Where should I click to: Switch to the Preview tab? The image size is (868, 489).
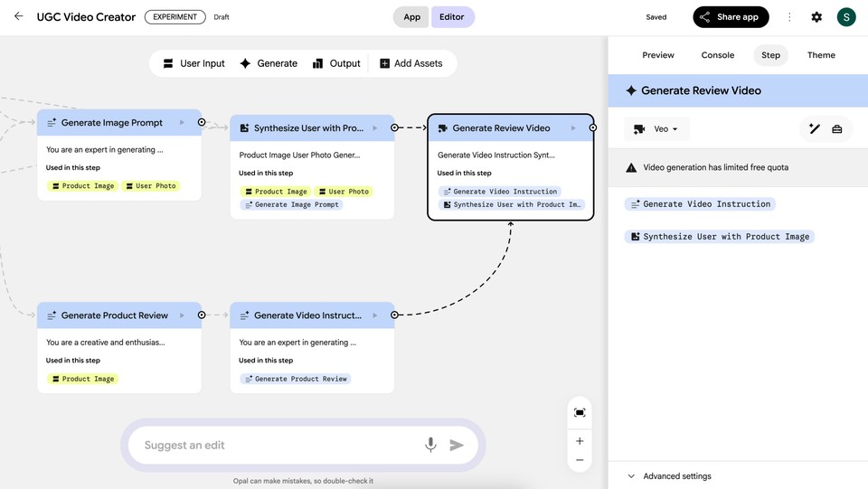coord(658,55)
